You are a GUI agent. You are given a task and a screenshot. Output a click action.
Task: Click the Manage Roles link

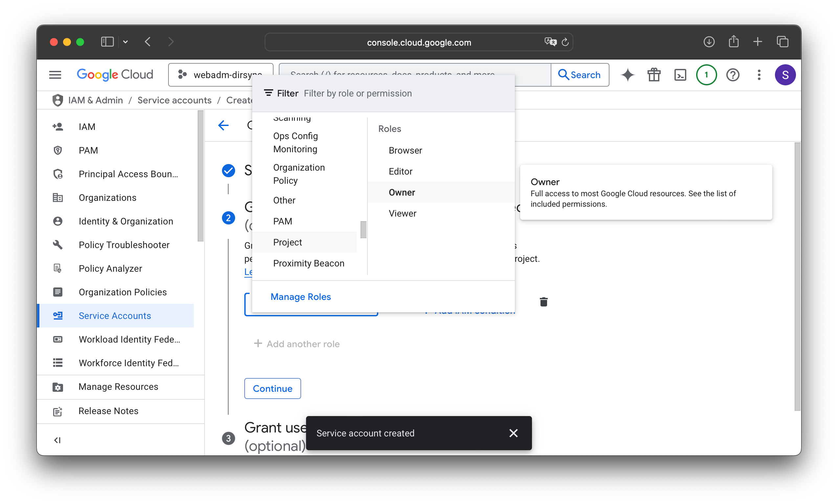[x=300, y=297]
